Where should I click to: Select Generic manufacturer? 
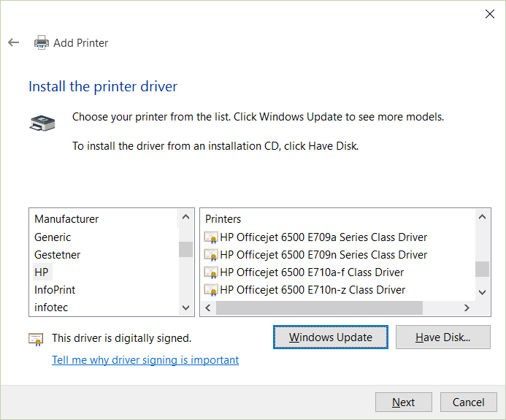tap(53, 237)
